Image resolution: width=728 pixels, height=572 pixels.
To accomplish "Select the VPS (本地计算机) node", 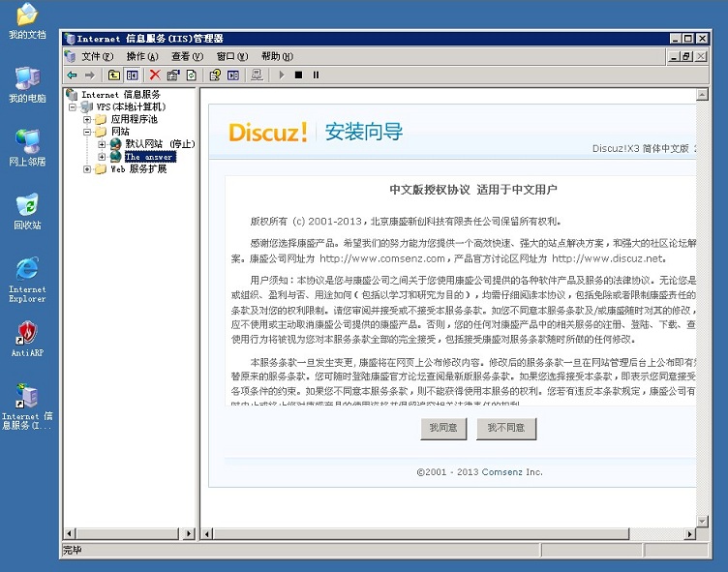I will (131, 106).
